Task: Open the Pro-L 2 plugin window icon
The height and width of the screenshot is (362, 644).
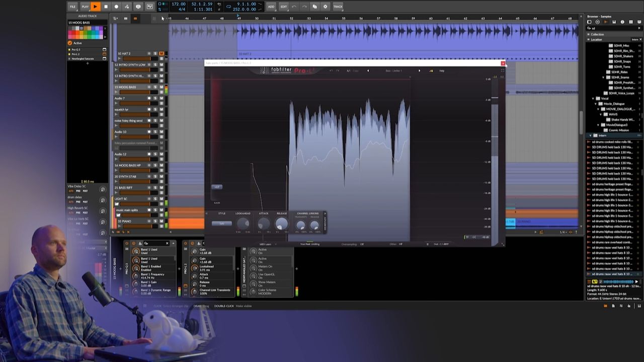Action: 105,54
